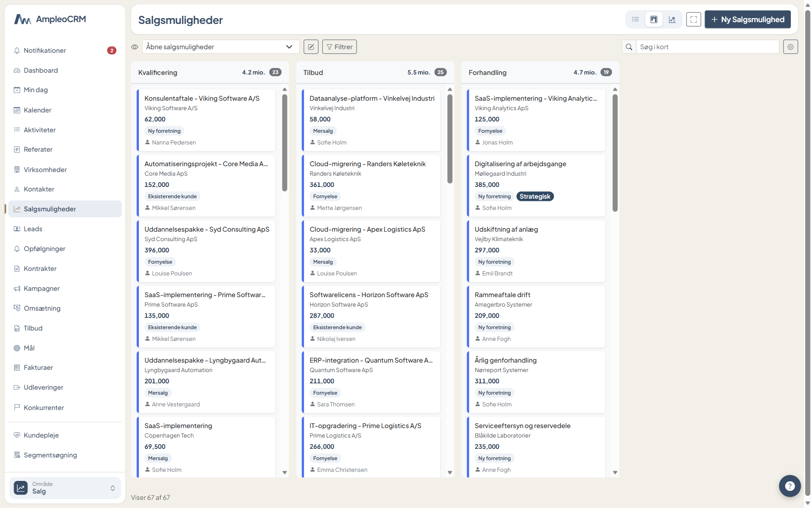Click the AmpleoCRM logo
This screenshot has height=508, width=812.
(50, 19)
